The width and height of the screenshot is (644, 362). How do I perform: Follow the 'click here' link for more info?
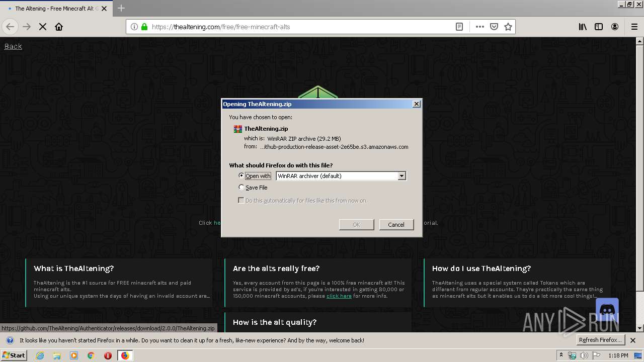coord(339,296)
